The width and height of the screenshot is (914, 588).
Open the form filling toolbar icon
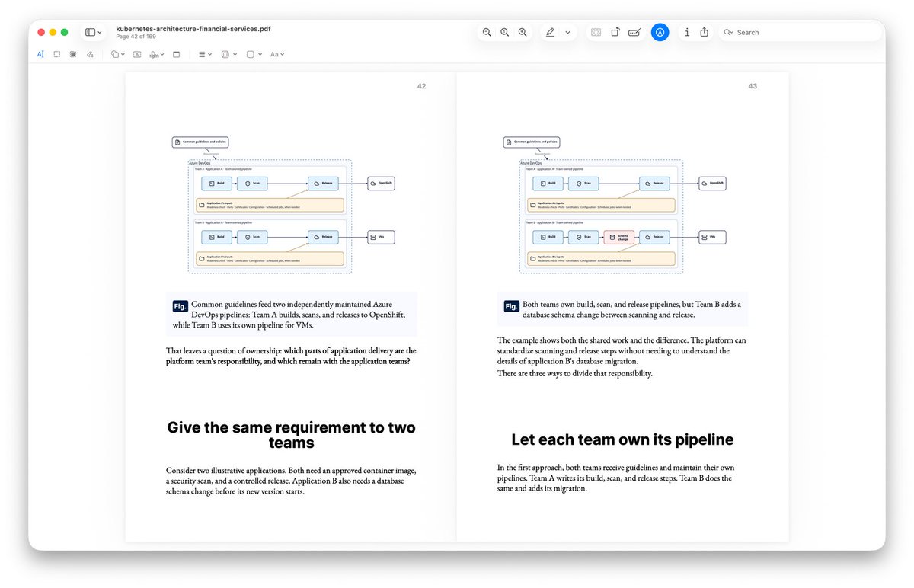point(634,32)
